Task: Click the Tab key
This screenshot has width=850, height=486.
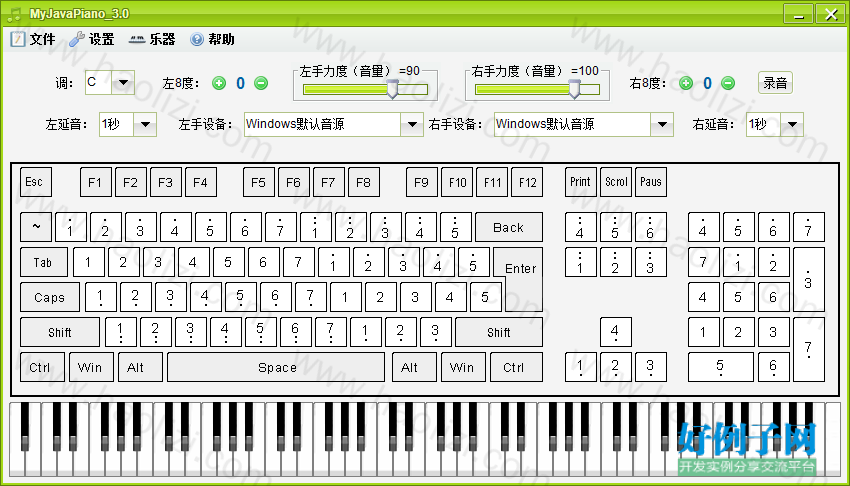Action: [44, 262]
